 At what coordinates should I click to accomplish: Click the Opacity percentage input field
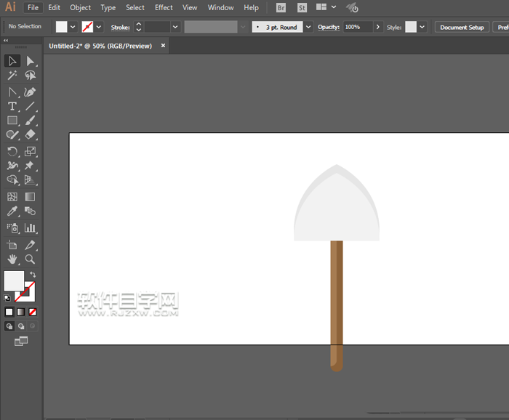coord(356,27)
